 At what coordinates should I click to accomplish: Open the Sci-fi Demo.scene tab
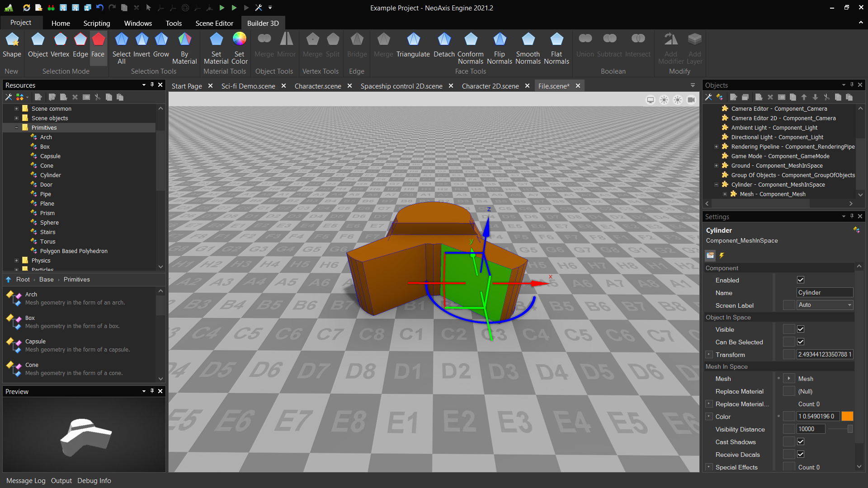point(248,86)
